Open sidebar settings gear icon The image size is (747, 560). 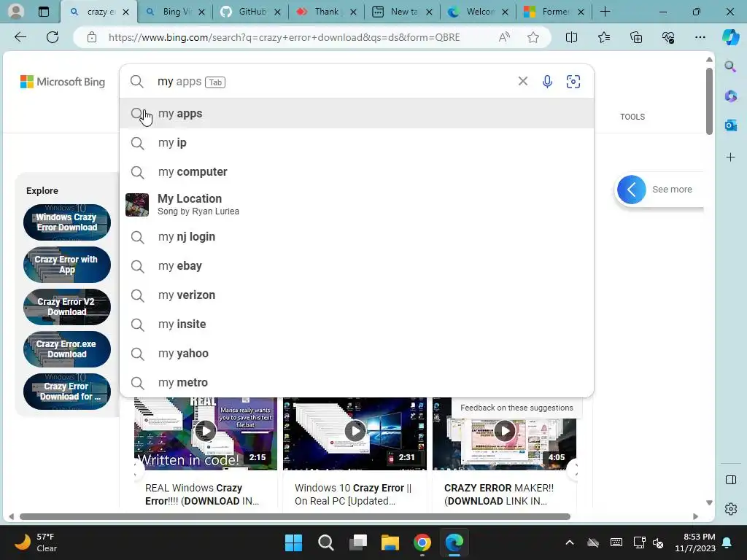point(730,509)
